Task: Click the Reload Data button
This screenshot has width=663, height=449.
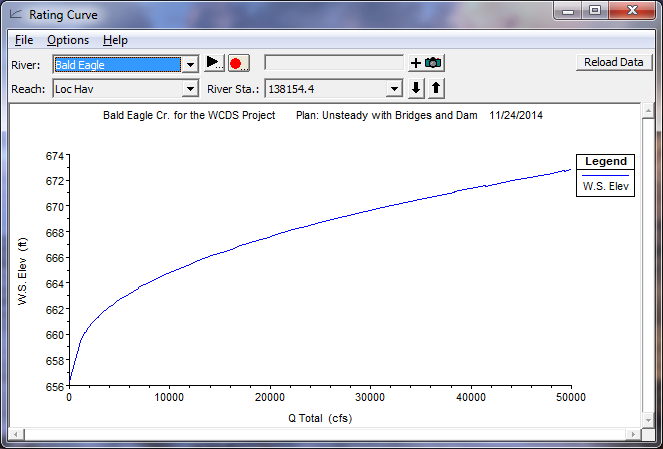Action: coord(613,62)
